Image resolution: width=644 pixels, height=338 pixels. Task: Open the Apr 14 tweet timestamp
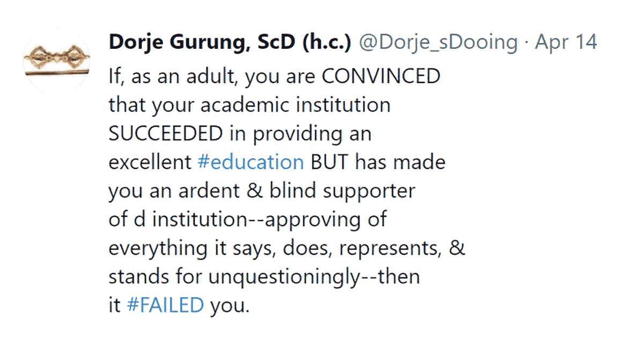click(566, 42)
